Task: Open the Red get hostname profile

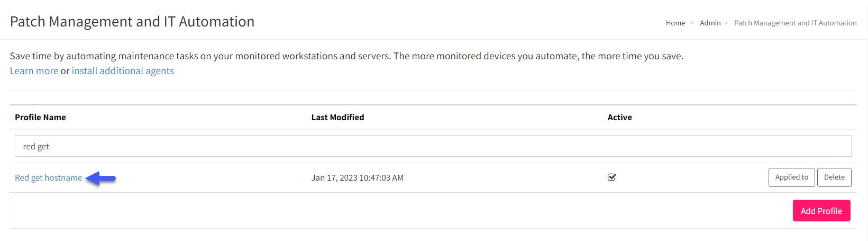Action: 48,177
